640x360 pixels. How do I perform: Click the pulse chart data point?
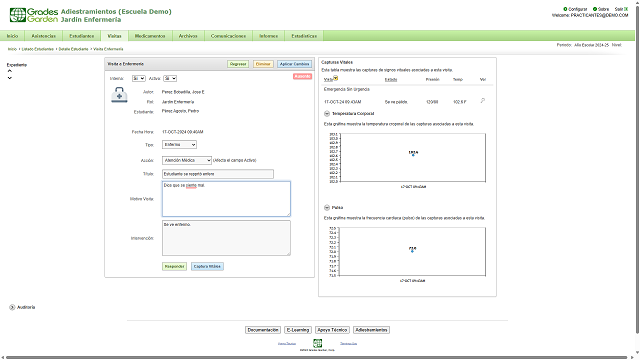pos(412,251)
